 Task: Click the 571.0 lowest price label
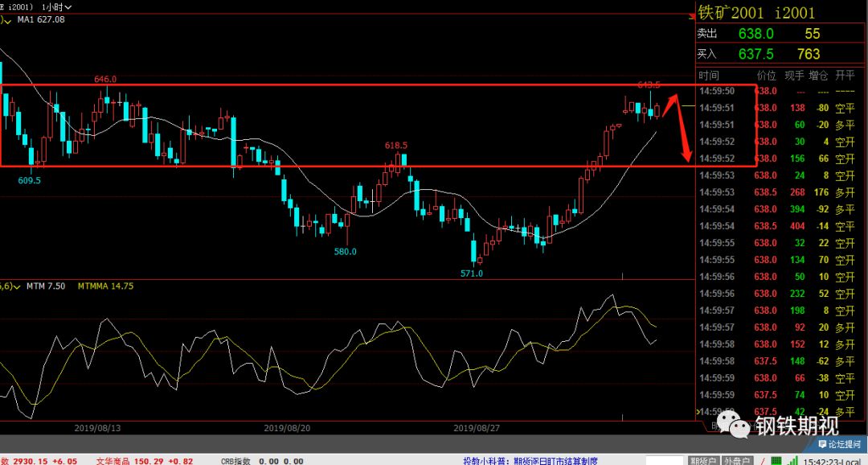click(472, 274)
